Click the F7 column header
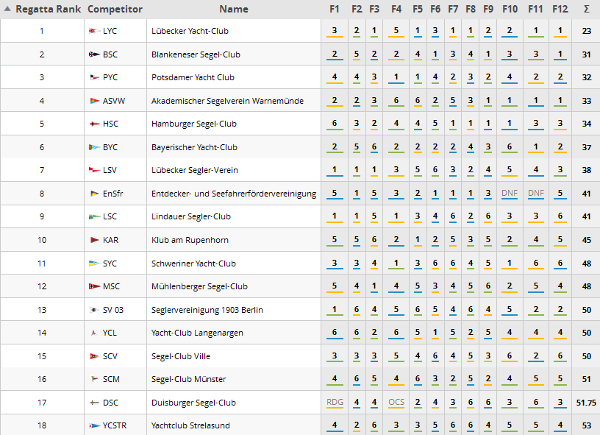This screenshot has width=600, height=435. (453, 9)
